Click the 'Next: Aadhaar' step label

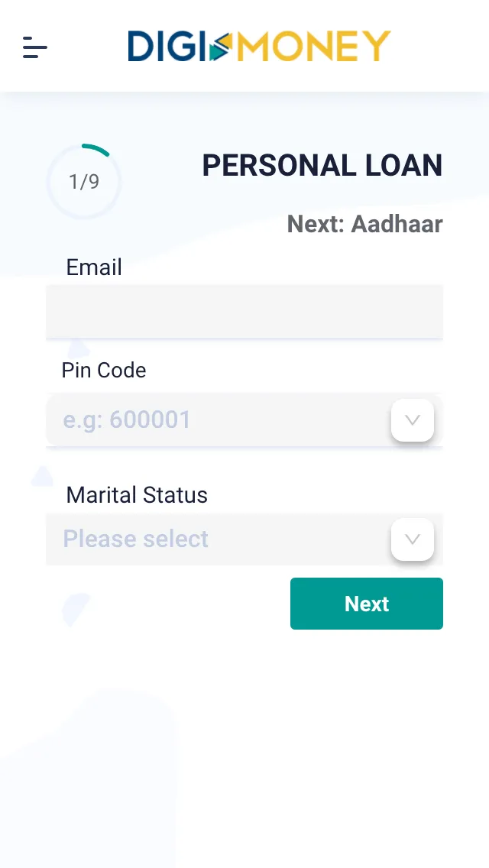pos(364,224)
